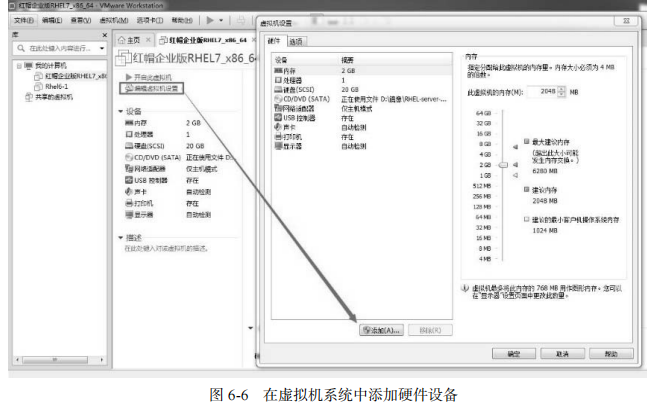Click the 帮助 button in 虚拟机设置 dialog

click(x=611, y=354)
